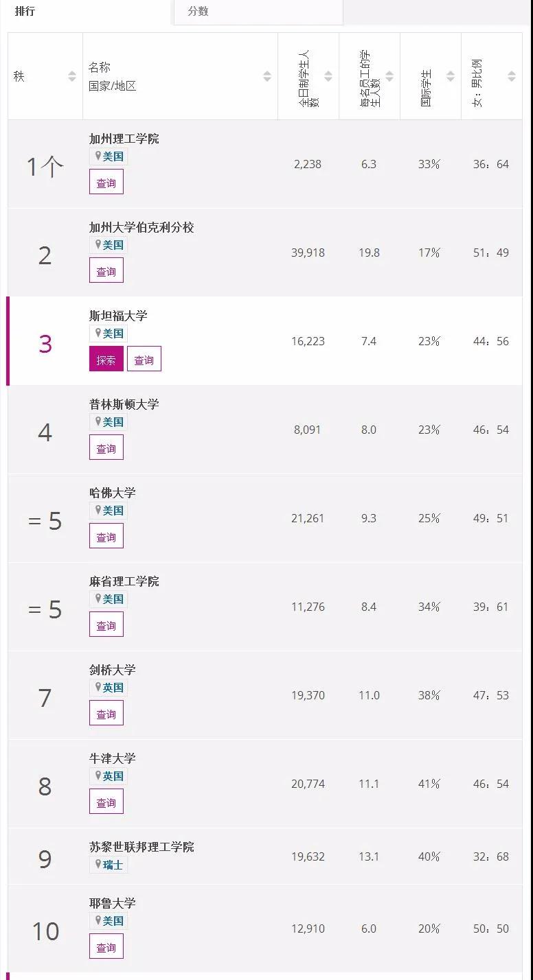Open the 剑桥大学 university link
Screen dimensions: 533x980
pyautogui.click(x=113, y=670)
